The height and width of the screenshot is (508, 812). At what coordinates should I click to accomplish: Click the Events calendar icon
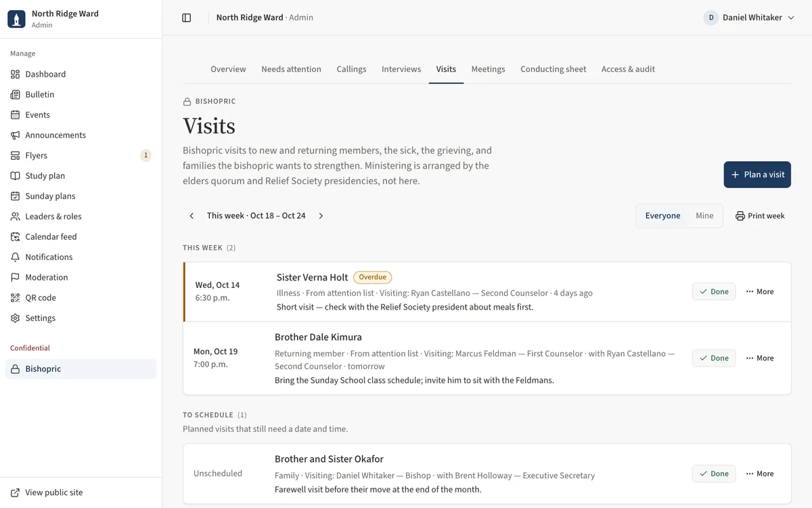click(x=15, y=114)
